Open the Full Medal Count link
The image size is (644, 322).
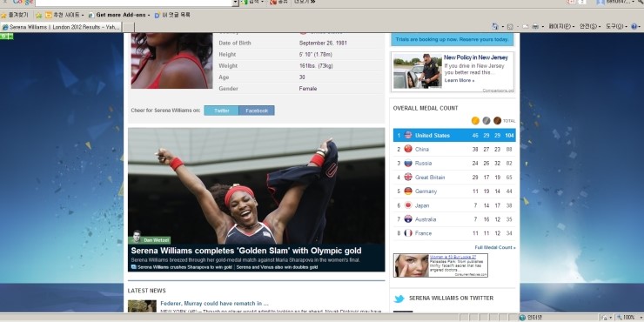(495, 247)
